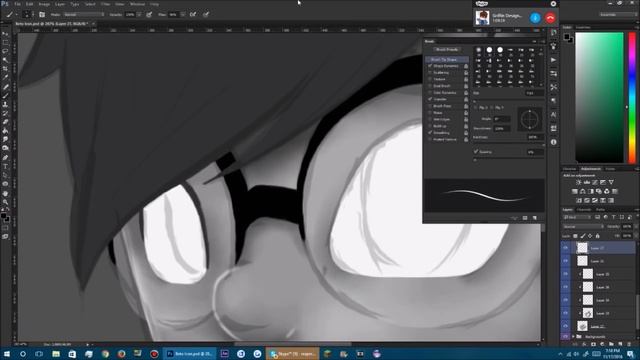Screen dimensions: 640x360
Task: Open the Opacity slider arrow in options bar
Action: (x=139, y=14)
